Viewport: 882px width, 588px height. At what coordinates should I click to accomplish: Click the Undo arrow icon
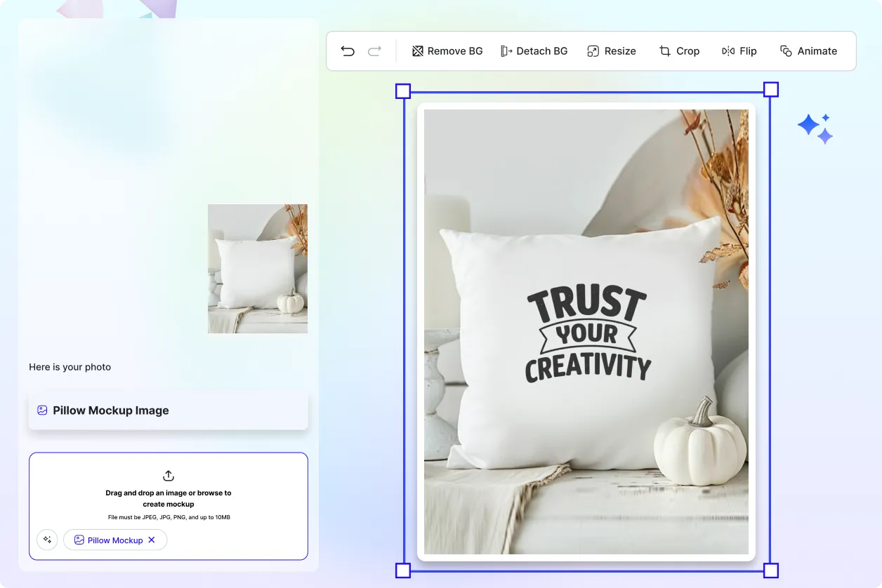point(348,51)
